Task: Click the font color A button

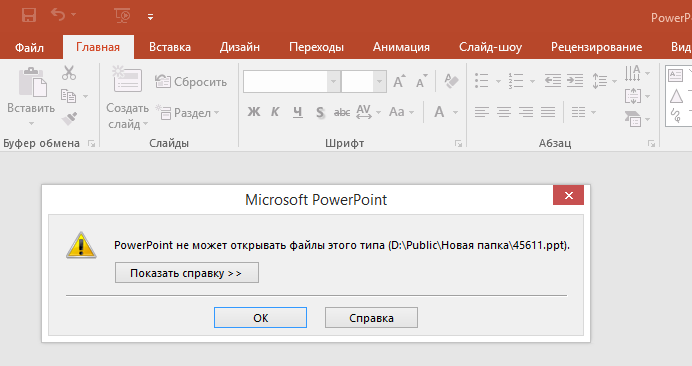Action: pos(439,112)
